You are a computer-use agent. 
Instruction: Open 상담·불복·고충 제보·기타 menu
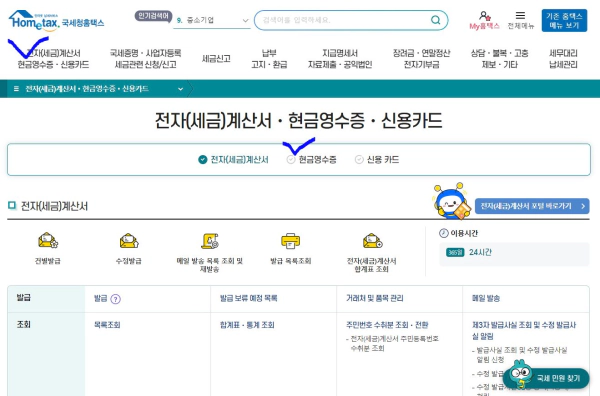click(499, 59)
